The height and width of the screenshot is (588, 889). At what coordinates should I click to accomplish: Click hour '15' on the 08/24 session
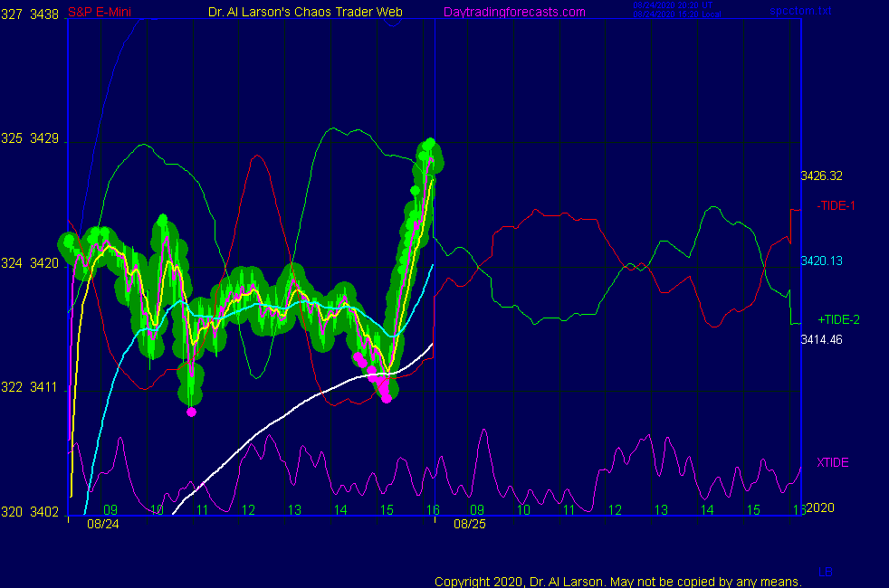coord(387,510)
